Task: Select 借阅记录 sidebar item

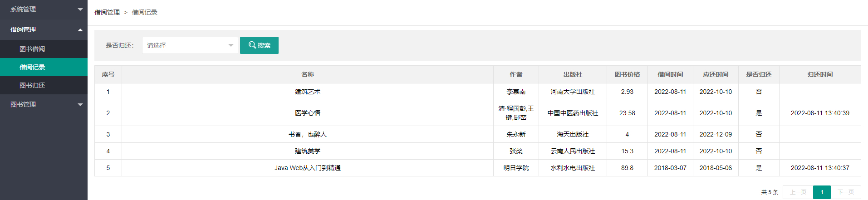Action: (x=44, y=67)
